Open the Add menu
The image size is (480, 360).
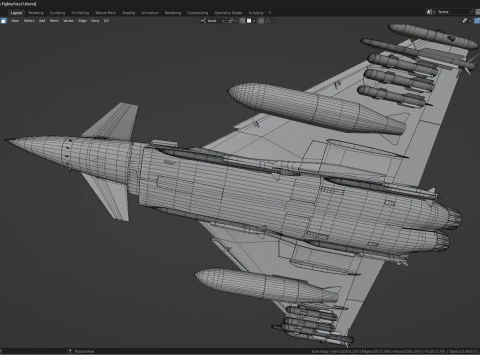coord(42,21)
